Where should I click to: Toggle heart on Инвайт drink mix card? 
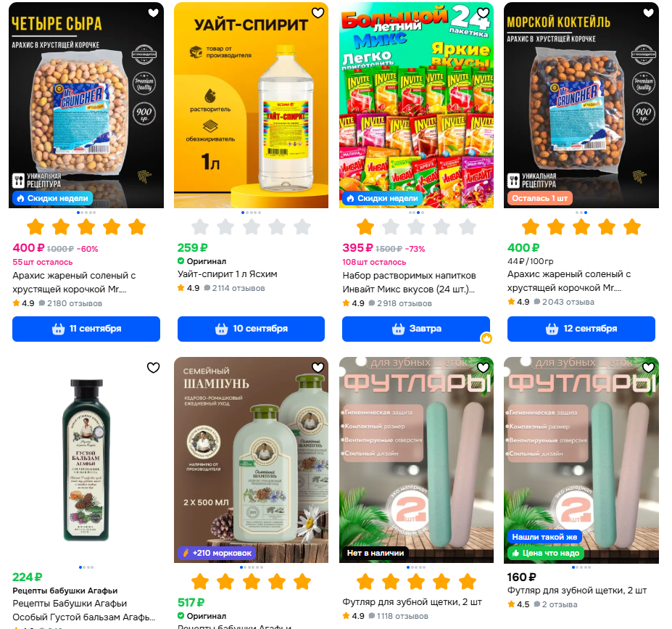click(x=483, y=13)
